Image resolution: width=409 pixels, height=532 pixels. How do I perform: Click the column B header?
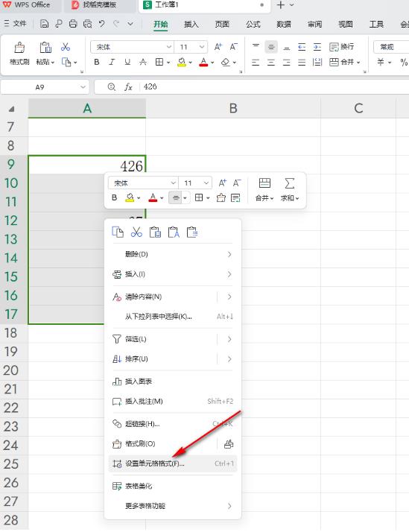coord(233,108)
